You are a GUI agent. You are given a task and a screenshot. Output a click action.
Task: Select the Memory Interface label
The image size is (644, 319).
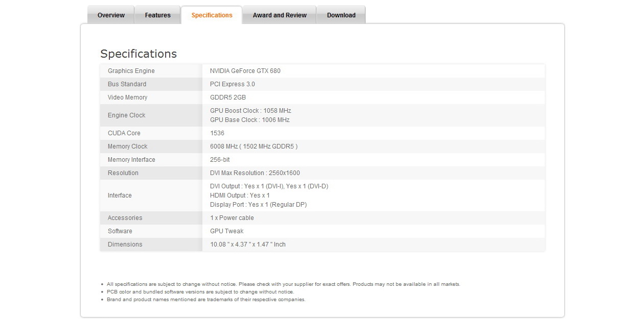pyautogui.click(x=131, y=160)
